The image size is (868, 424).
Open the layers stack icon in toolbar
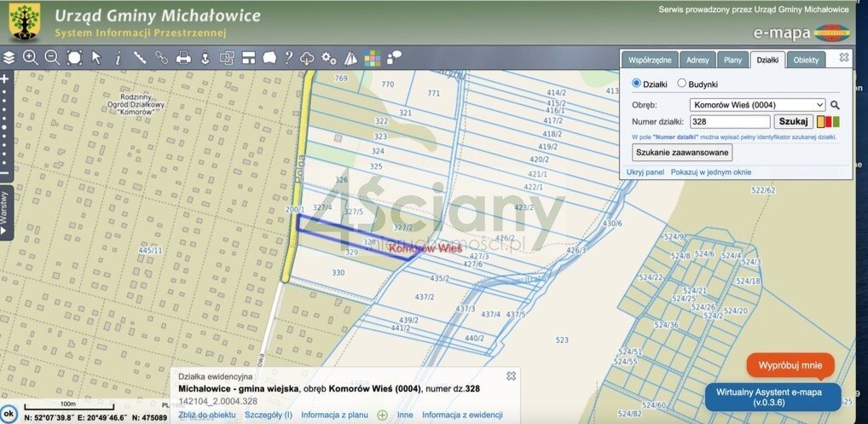[x=9, y=58]
